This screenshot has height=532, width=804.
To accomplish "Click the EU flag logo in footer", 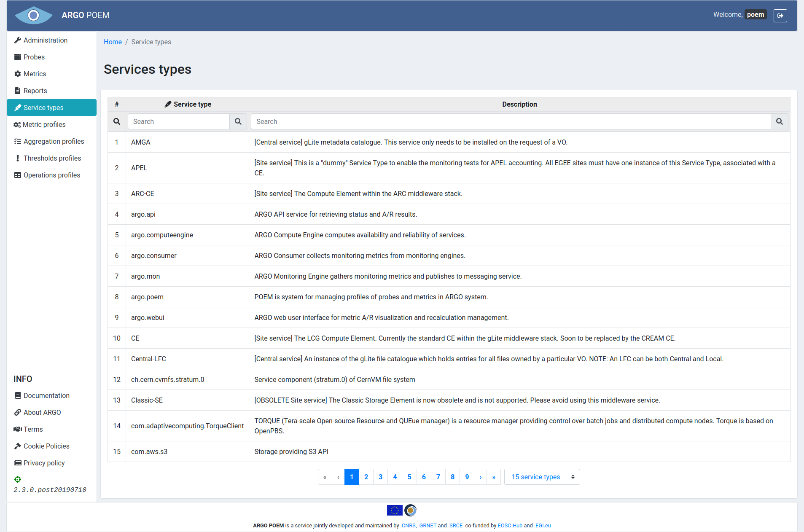I will tap(395, 511).
